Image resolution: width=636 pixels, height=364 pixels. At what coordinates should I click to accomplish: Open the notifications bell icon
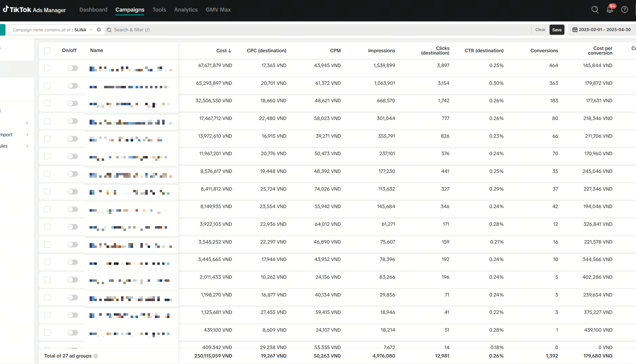point(610,10)
